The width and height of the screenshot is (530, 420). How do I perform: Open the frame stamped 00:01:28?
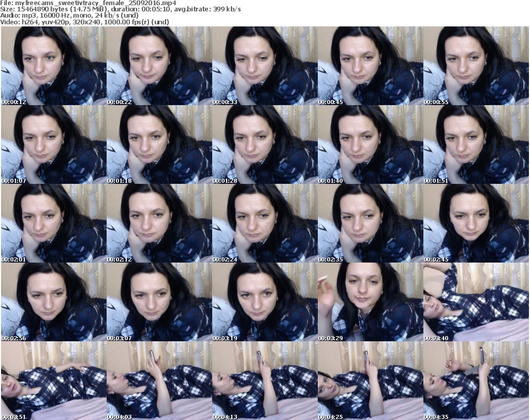pos(264,144)
